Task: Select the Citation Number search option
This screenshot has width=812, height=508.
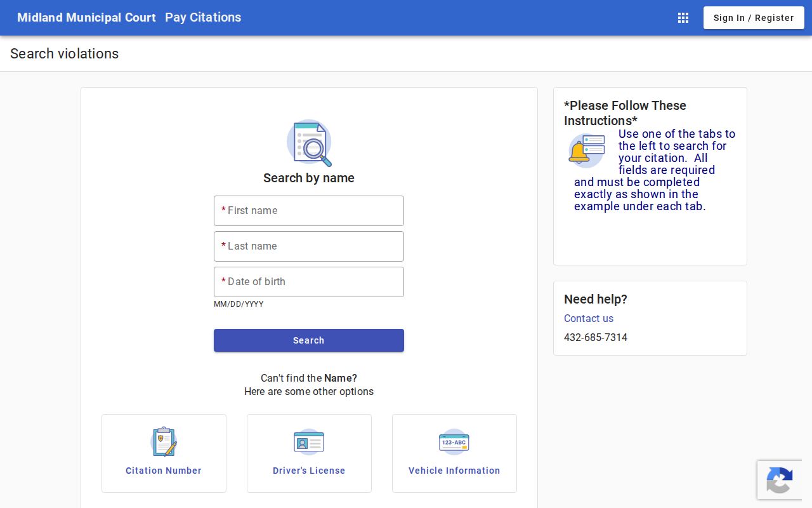Action: 164,453
